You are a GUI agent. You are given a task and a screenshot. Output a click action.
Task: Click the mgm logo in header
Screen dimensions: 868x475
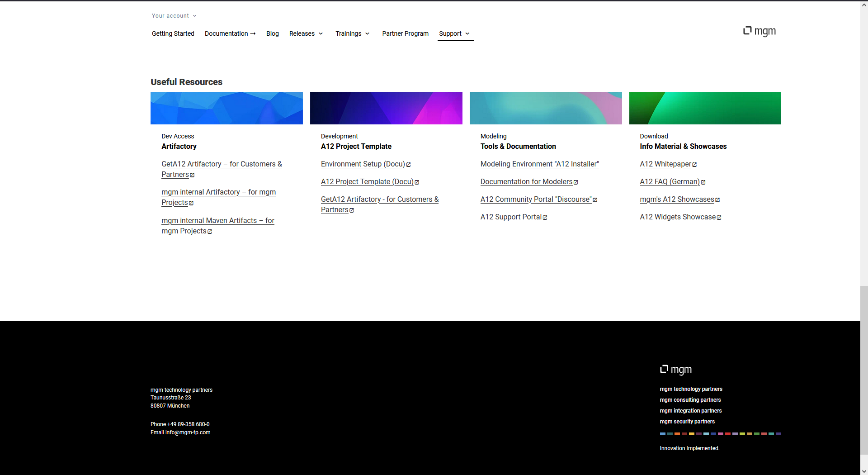(759, 31)
